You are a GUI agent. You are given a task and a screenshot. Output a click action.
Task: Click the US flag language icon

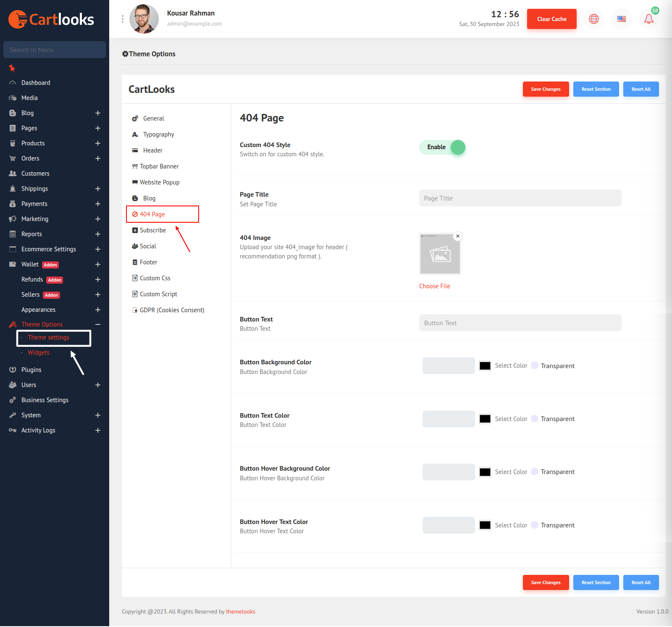pyautogui.click(x=621, y=19)
